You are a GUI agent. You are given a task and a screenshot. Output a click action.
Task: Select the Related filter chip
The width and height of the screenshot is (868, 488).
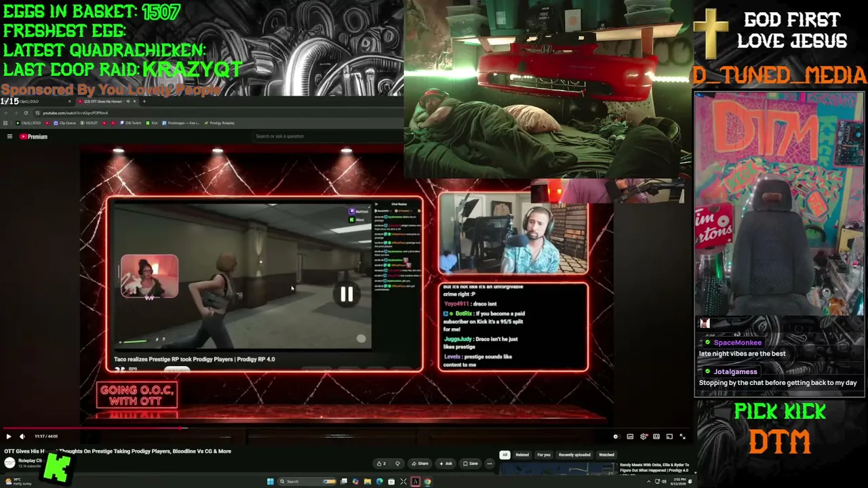pos(522,455)
